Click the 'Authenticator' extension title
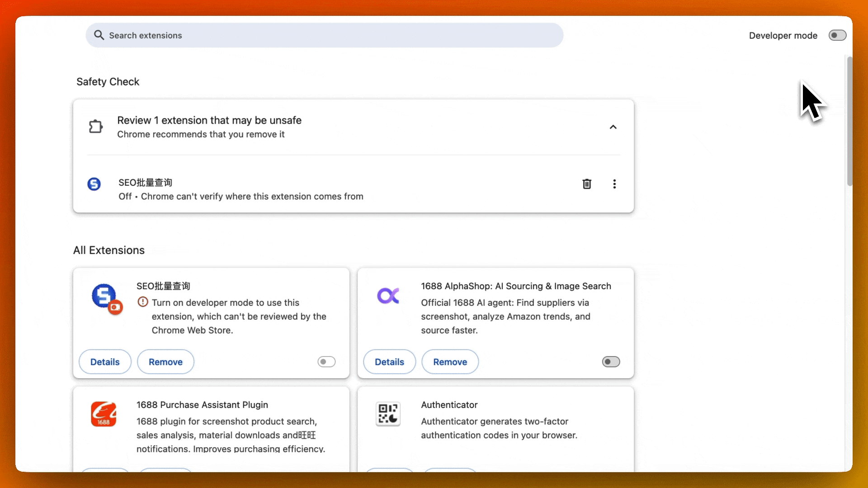The height and width of the screenshot is (488, 868). (449, 405)
